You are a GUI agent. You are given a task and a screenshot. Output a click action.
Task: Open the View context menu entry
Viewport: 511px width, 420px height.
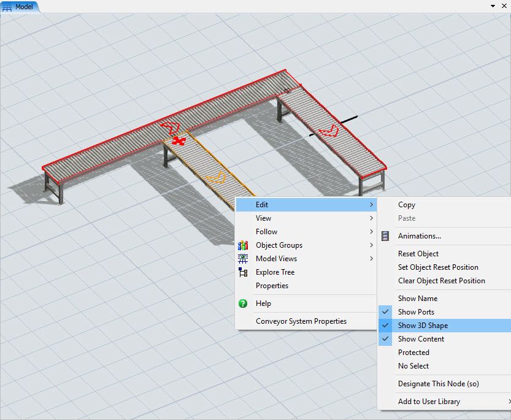(x=306, y=218)
